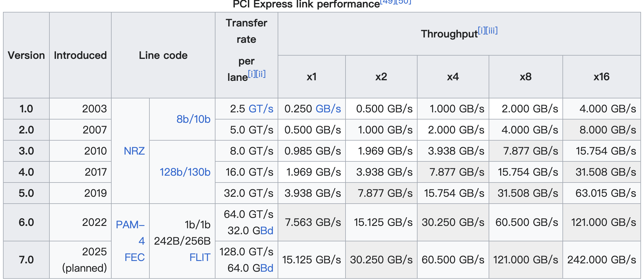Open the 8b/10b line code link
This screenshot has height=280, width=644.
(x=193, y=119)
